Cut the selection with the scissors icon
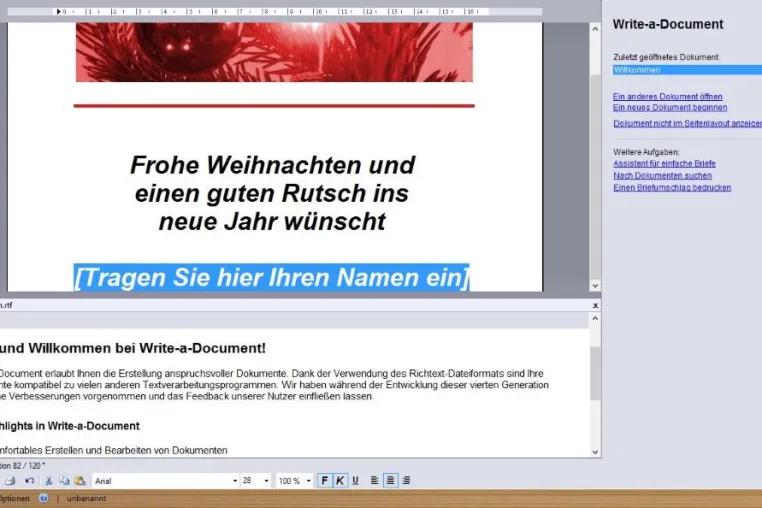This screenshot has width=762, height=508. (49, 481)
